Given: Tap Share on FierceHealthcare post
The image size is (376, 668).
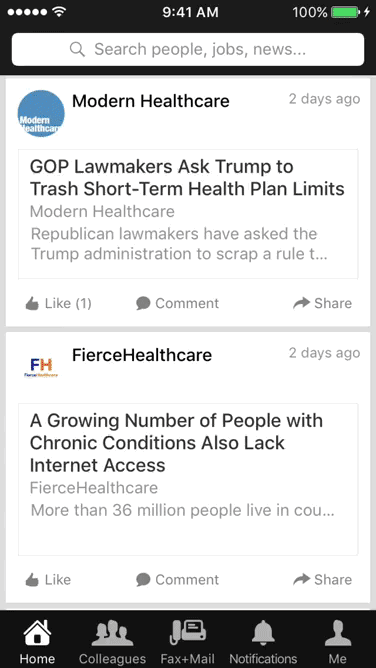Looking at the screenshot, I should coord(323,579).
